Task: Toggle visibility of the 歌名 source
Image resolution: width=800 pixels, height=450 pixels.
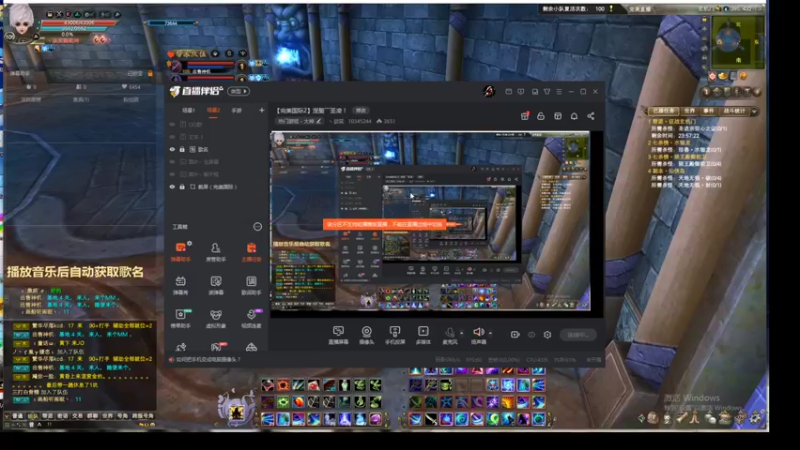Action: (172, 149)
